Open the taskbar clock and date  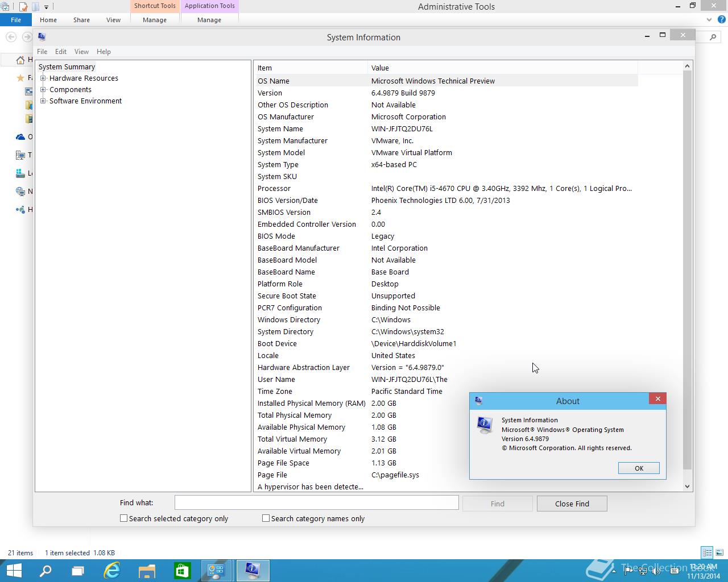[x=703, y=571]
